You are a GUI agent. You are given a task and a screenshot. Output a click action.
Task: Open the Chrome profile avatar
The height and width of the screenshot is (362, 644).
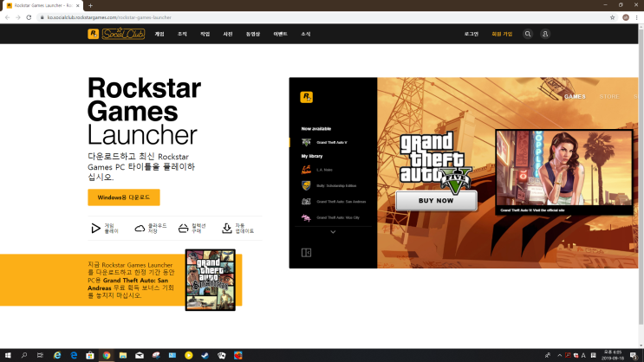click(x=626, y=17)
